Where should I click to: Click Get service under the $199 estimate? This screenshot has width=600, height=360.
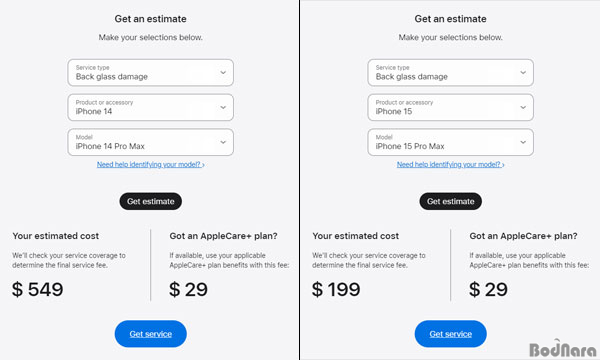point(450,334)
